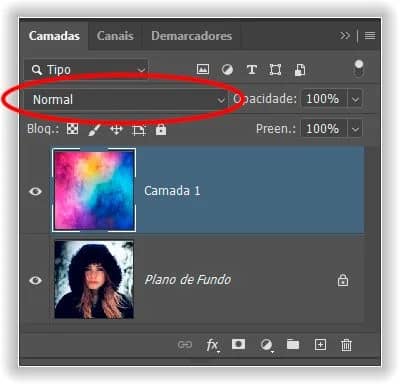Open the Normal blend mode dropdown
400x384 pixels.
coord(126,99)
